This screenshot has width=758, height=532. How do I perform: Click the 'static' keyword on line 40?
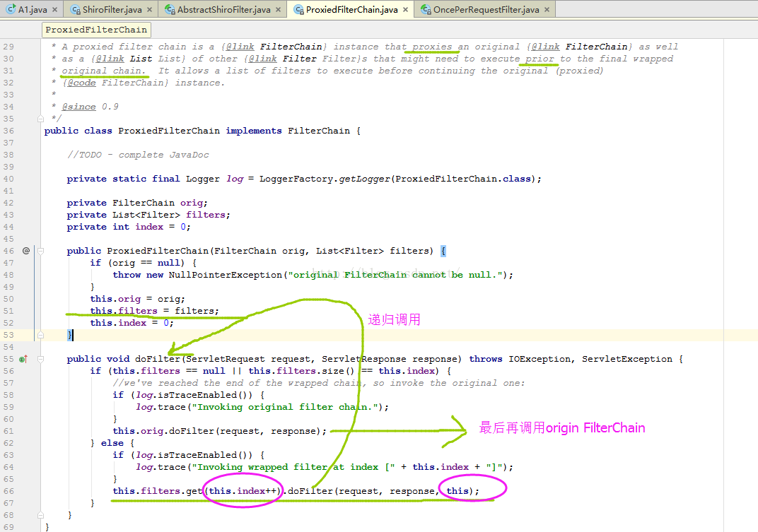click(x=129, y=179)
